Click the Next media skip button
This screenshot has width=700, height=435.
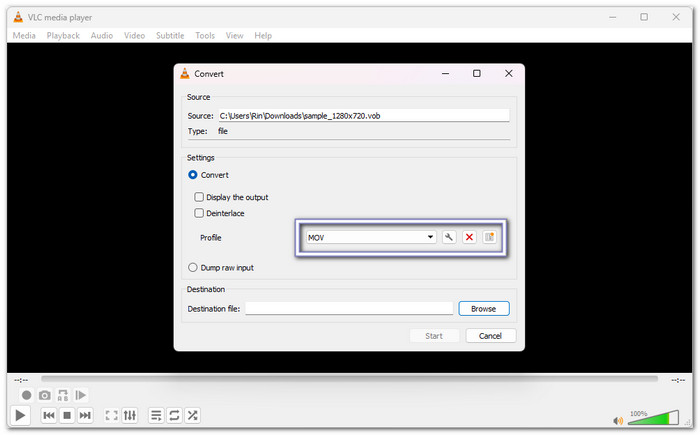pos(85,415)
